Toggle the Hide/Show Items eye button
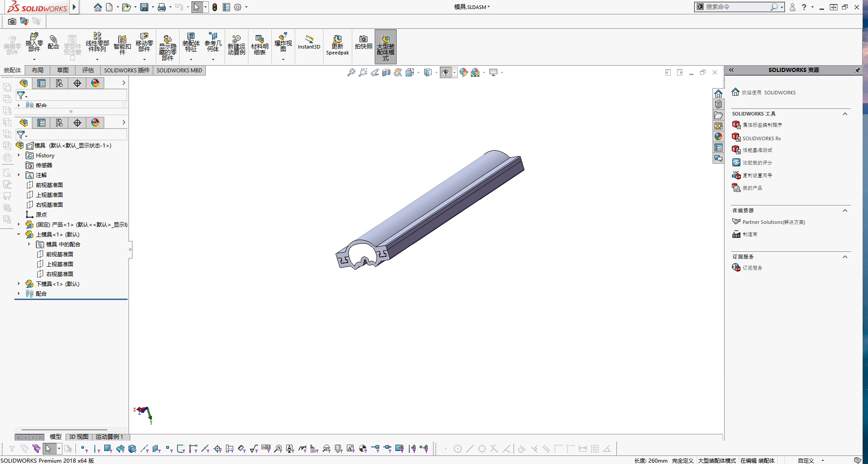The height and width of the screenshot is (464, 868). pyautogui.click(x=445, y=72)
